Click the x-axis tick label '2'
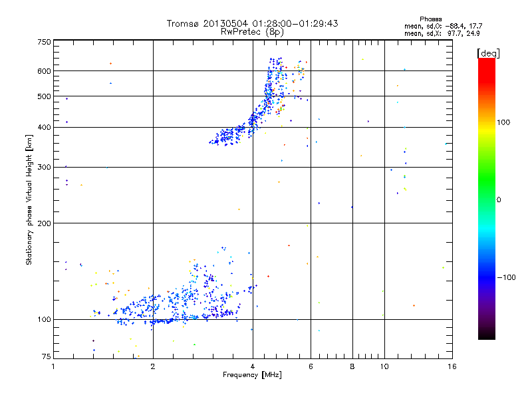This screenshot has height=399, width=532. click(x=153, y=366)
